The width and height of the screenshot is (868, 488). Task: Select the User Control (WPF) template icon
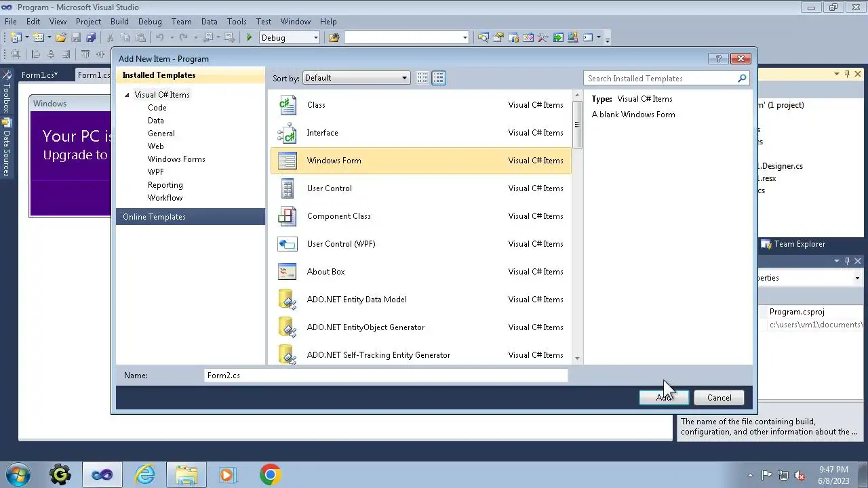[x=288, y=244]
